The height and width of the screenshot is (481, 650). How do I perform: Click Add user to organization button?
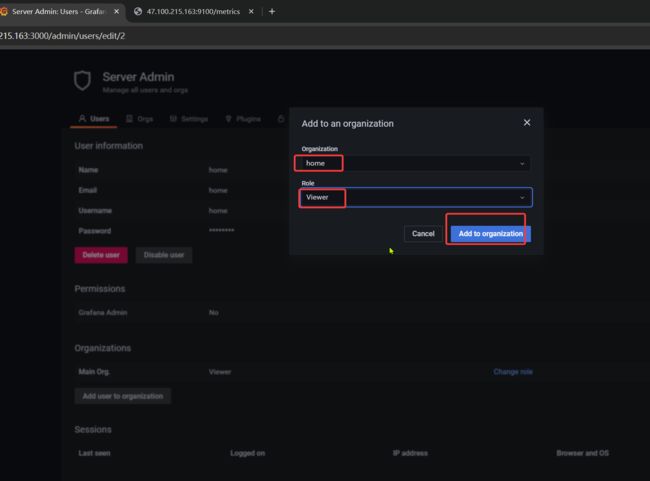point(123,396)
